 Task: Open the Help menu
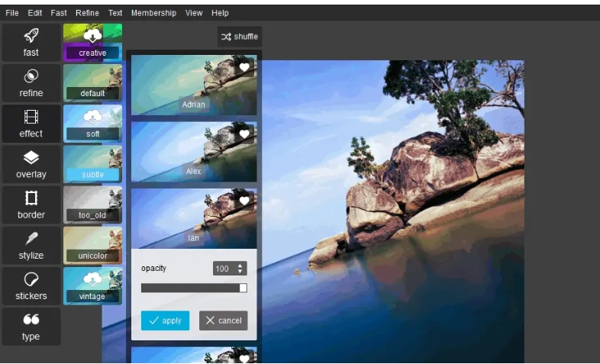coord(220,13)
